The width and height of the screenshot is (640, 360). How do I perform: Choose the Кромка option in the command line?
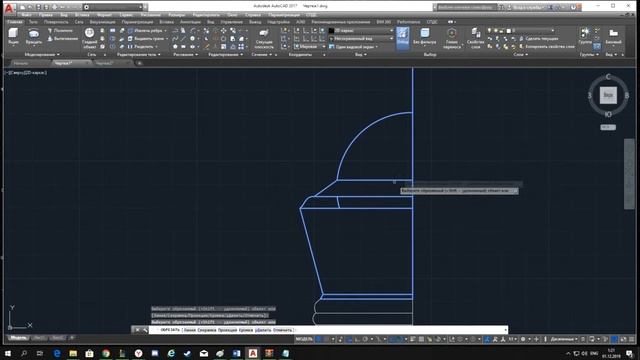point(246,330)
